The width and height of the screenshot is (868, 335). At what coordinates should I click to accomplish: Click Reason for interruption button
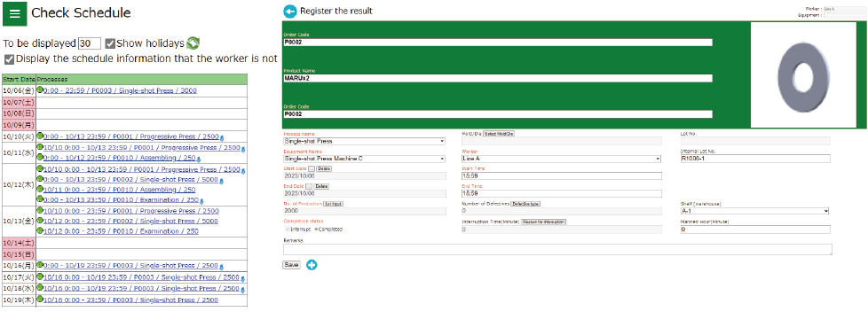pos(543,222)
